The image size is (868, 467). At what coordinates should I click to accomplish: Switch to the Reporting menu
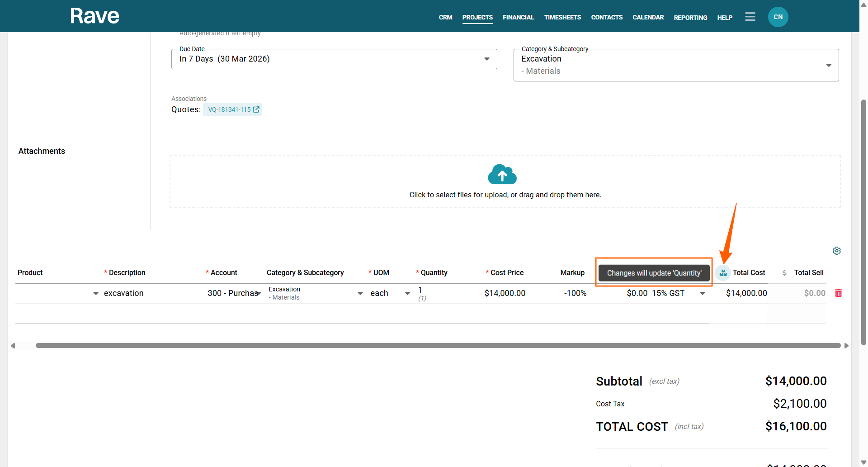coord(690,18)
